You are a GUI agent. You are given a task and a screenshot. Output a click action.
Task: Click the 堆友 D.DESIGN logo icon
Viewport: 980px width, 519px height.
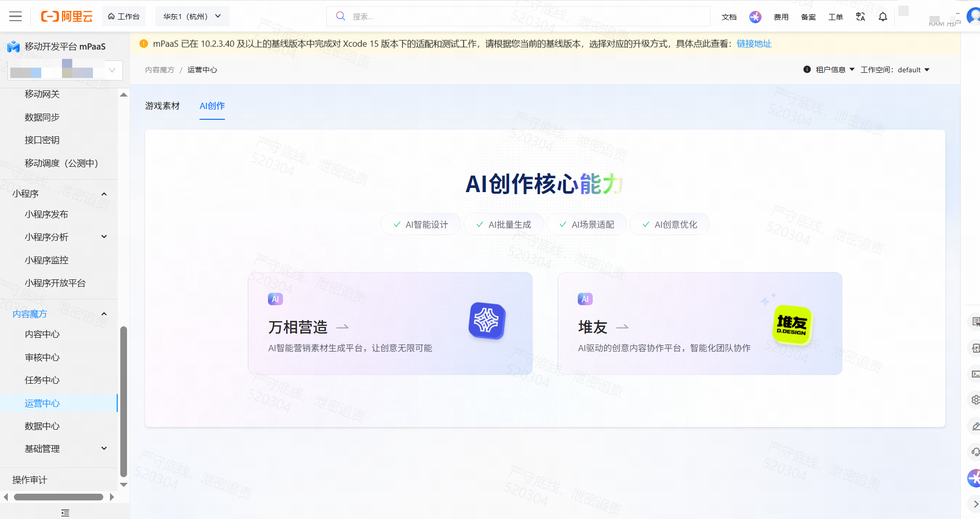793,325
